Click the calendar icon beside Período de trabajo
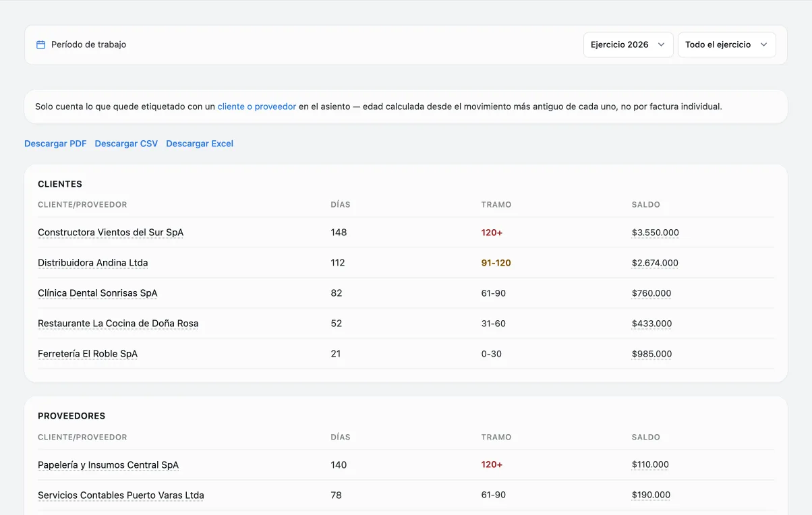This screenshot has width=812, height=515. tap(40, 44)
